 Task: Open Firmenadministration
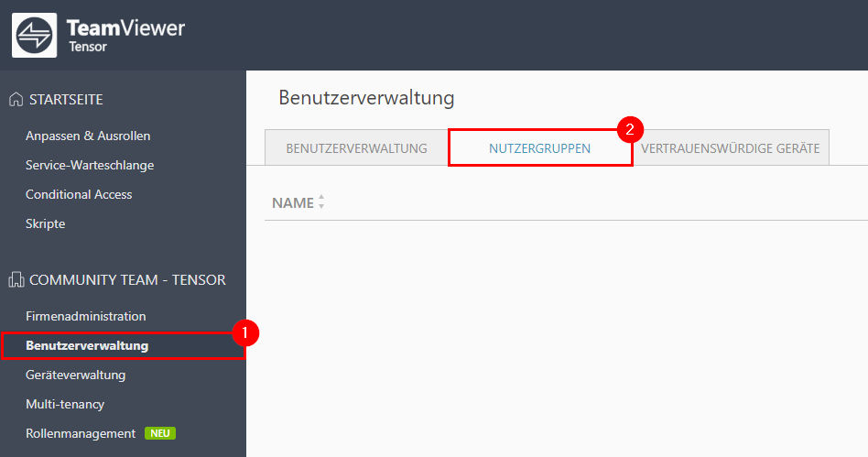(x=86, y=316)
